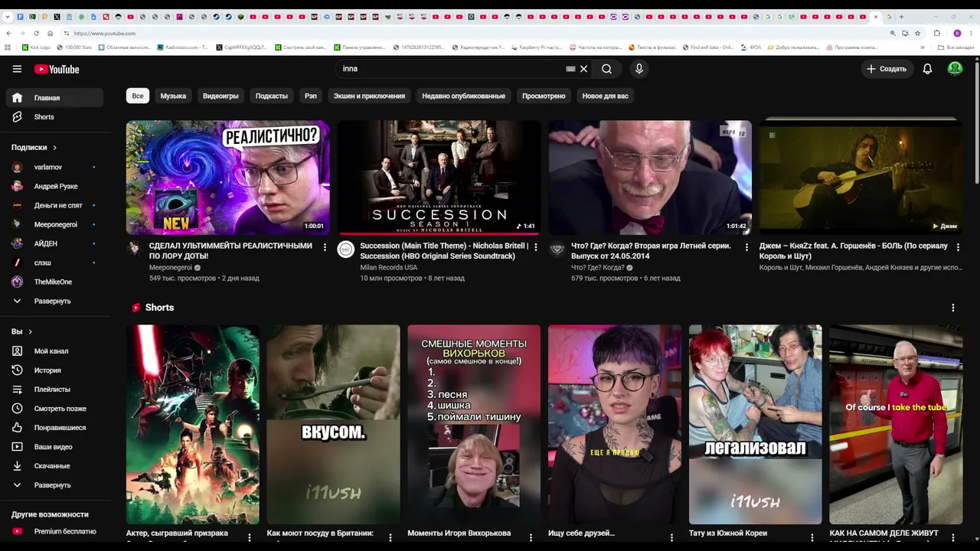This screenshot has width=980, height=551.
Task: Open the YouTube notifications bell
Action: click(927, 69)
